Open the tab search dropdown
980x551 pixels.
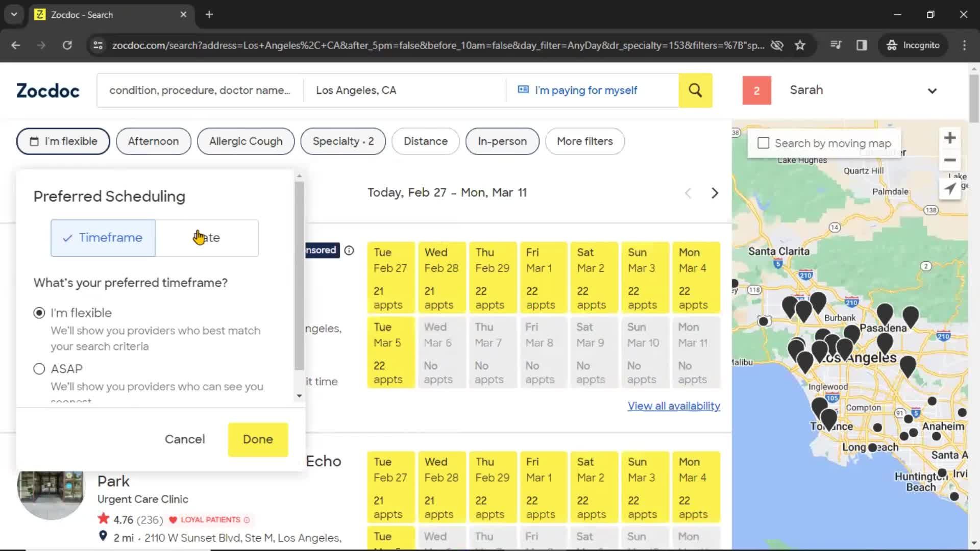(x=14, y=14)
